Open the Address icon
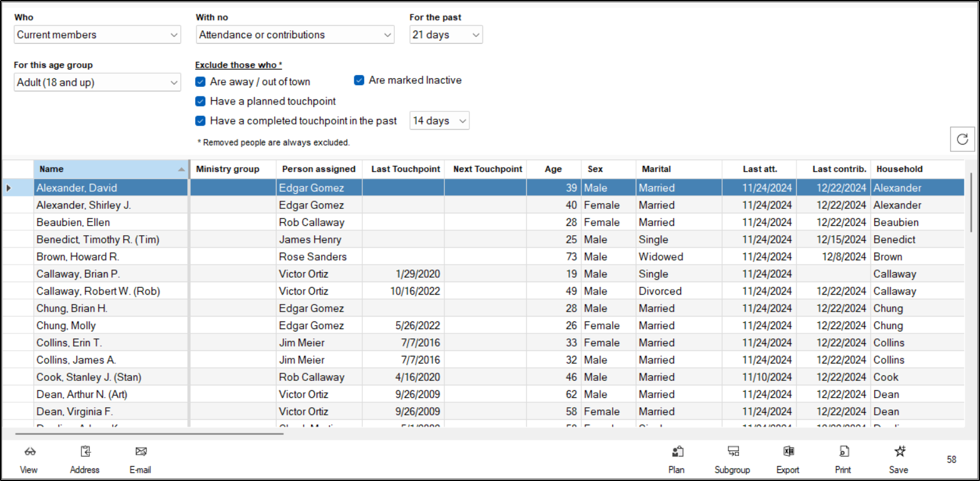Viewport: 980px width, 481px height. pyautogui.click(x=85, y=452)
